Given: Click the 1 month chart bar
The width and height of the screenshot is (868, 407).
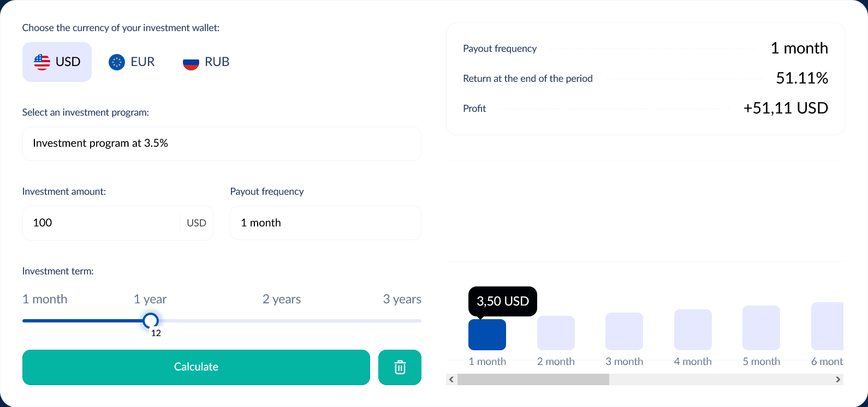Looking at the screenshot, I should coord(487,334).
